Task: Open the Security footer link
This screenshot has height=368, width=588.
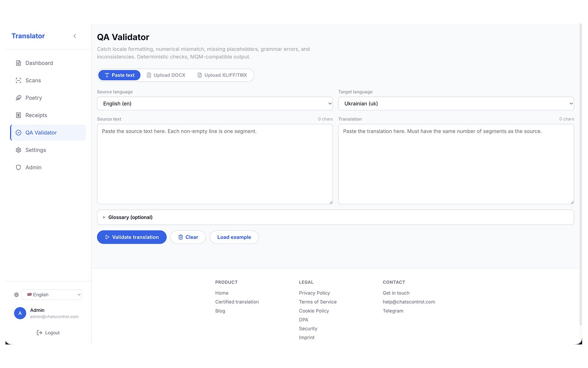Action: coord(308,329)
